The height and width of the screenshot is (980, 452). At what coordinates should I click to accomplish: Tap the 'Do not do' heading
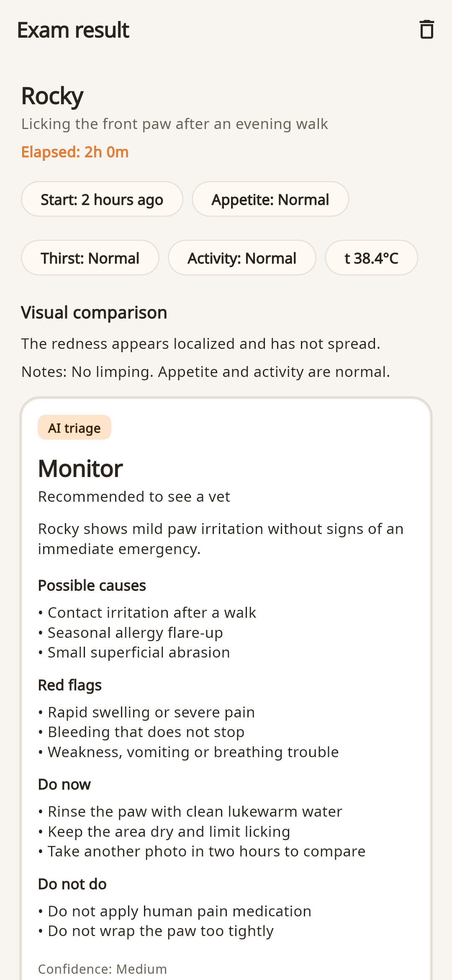coord(72,884)
